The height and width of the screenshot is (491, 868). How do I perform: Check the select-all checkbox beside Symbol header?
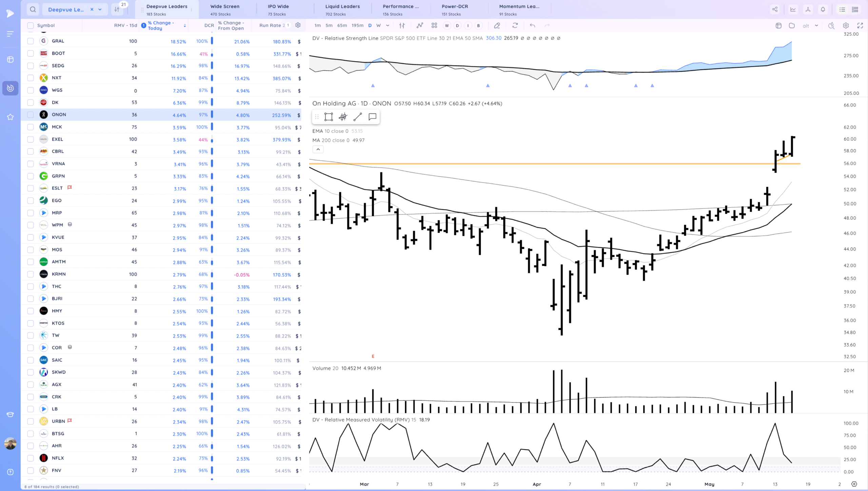[x=31, y=25]
